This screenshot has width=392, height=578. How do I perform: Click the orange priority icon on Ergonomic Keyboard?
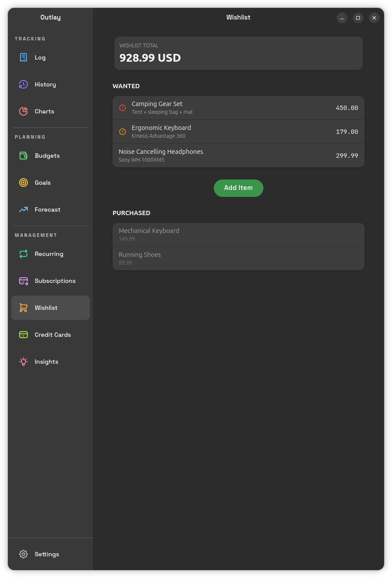pos(123,132)
